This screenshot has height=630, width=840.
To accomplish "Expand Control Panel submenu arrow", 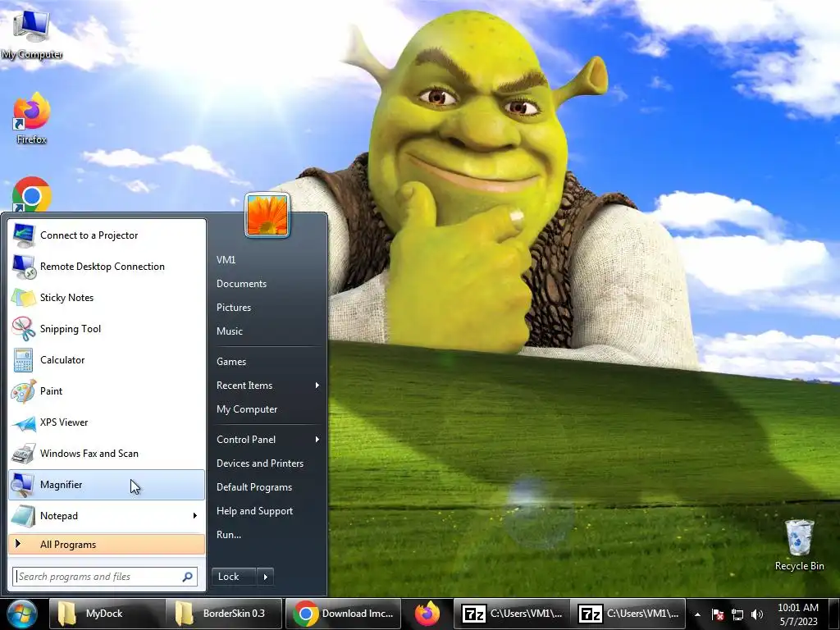I will (x=317, y=440).
